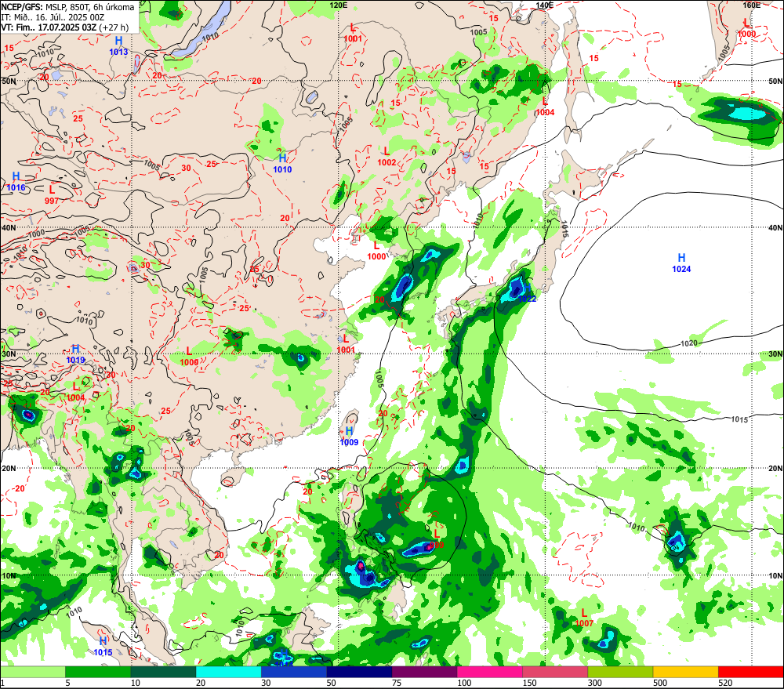Select the cyan 20–30 legend color
This screenshot has width=784, height=689.
pyautogui.click(x=228, y=672)
